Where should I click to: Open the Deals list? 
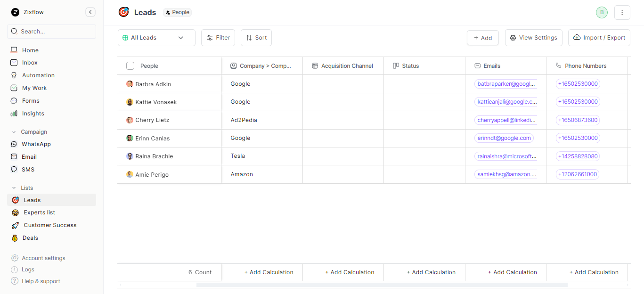pyautogui.click(x=30, y=238)
